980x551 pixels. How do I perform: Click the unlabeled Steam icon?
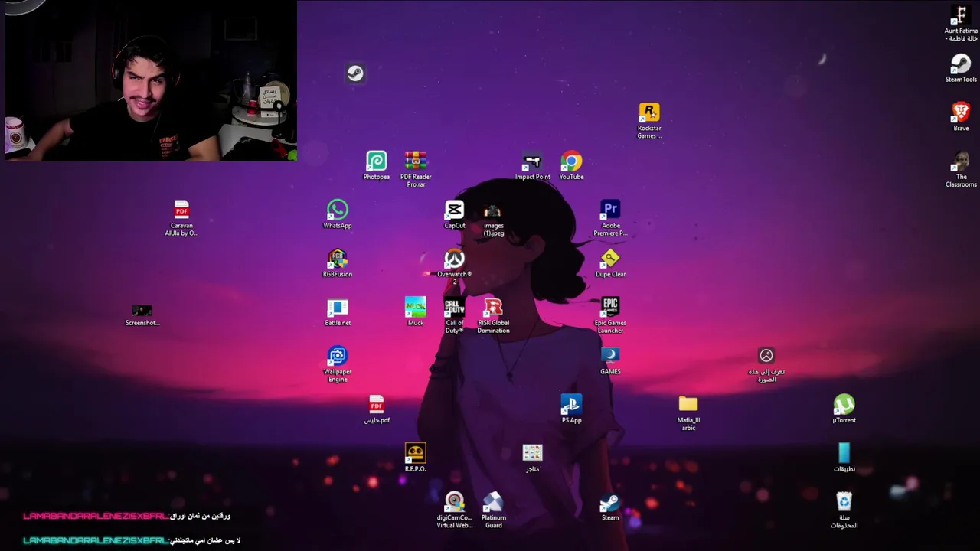coord(355,73)
